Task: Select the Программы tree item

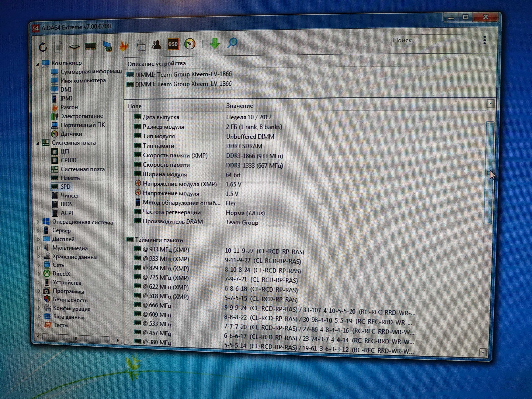Action: point(64,291)
